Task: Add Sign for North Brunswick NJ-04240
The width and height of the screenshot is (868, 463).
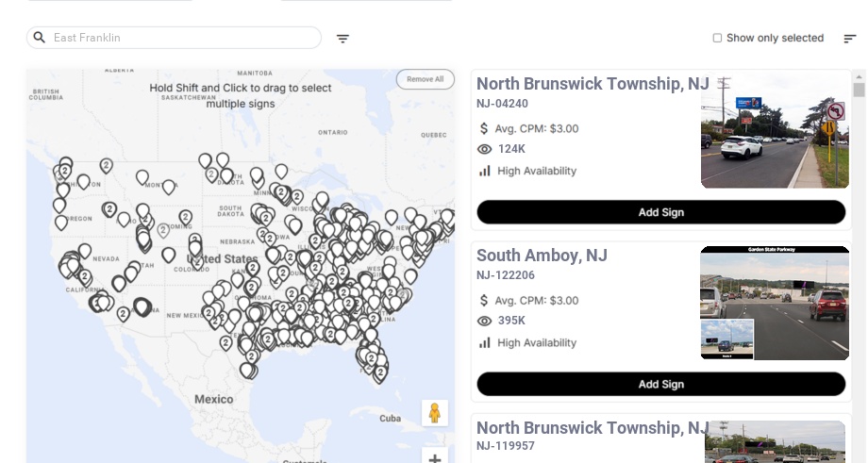Action: point(660,212)
